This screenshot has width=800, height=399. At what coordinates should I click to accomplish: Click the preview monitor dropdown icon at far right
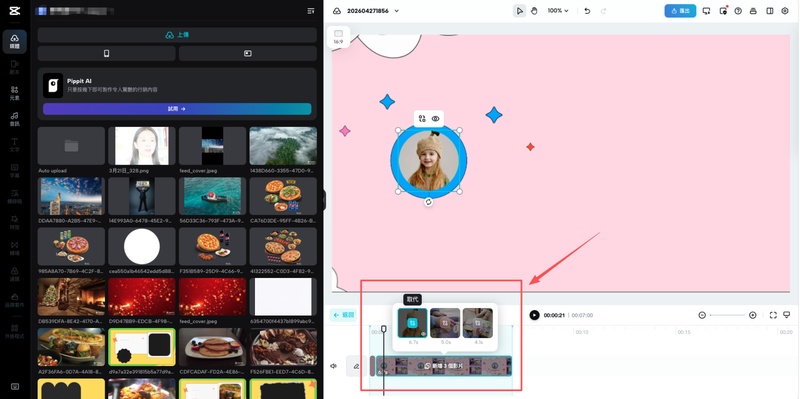pos(786,315)
